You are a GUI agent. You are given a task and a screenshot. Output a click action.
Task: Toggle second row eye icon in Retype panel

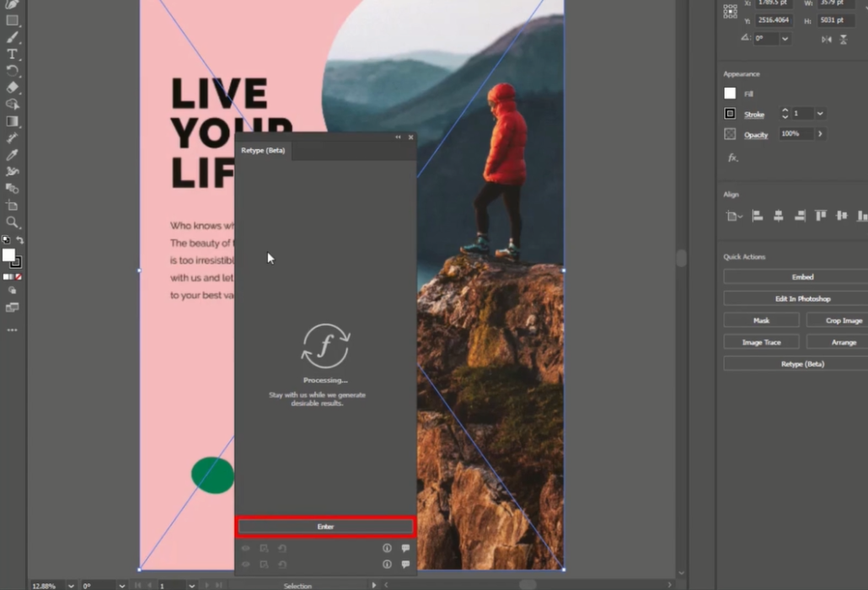tap(246, 565)
